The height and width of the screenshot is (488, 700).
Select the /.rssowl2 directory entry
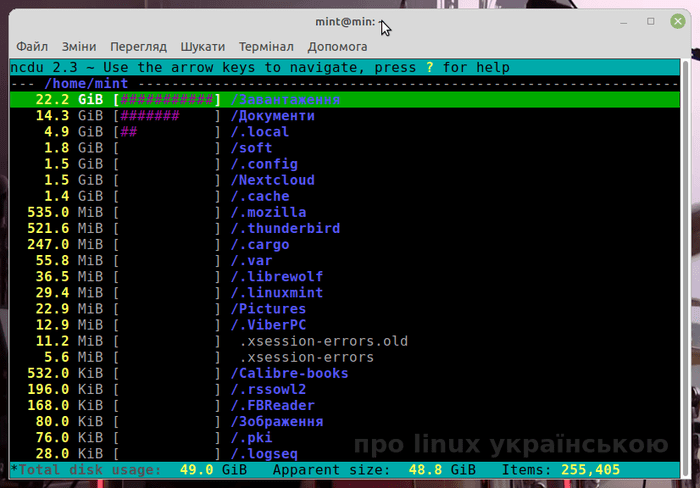345,389
